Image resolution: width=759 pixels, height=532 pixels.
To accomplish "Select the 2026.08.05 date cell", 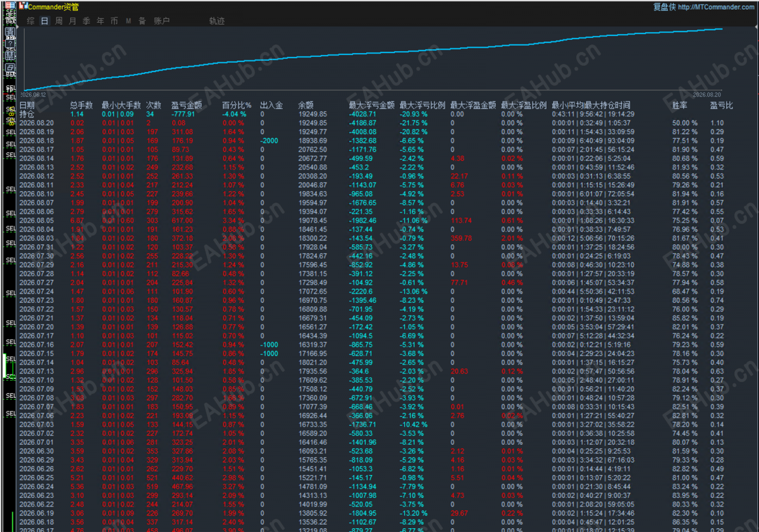I will pos(37,220).
